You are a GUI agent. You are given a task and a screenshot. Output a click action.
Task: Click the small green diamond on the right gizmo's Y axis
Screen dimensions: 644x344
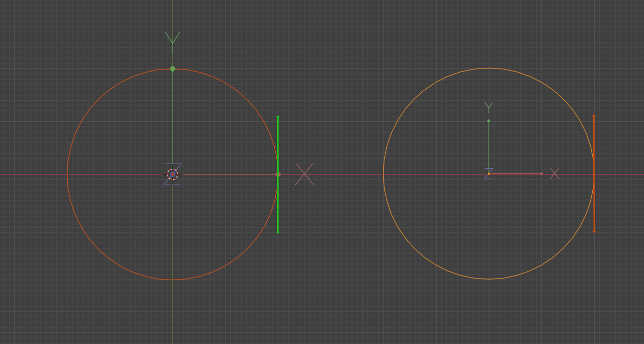tap(489, 120)
